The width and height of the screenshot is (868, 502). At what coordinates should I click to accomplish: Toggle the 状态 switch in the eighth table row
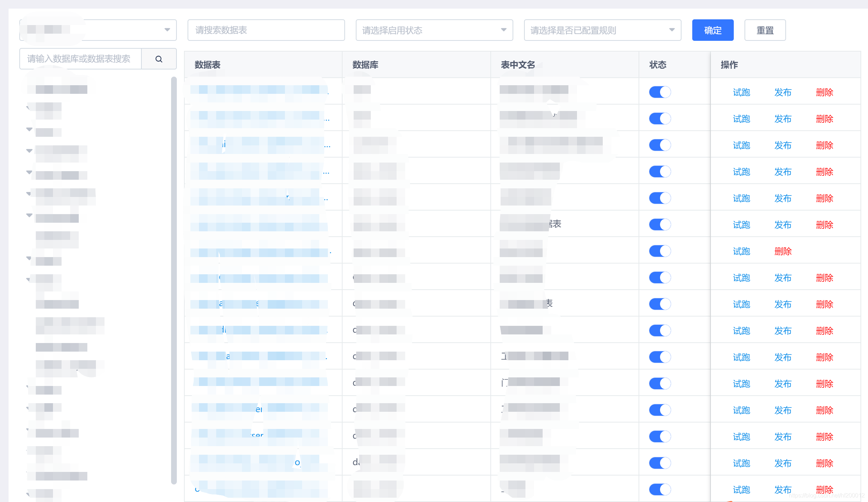tap(660, 277)
